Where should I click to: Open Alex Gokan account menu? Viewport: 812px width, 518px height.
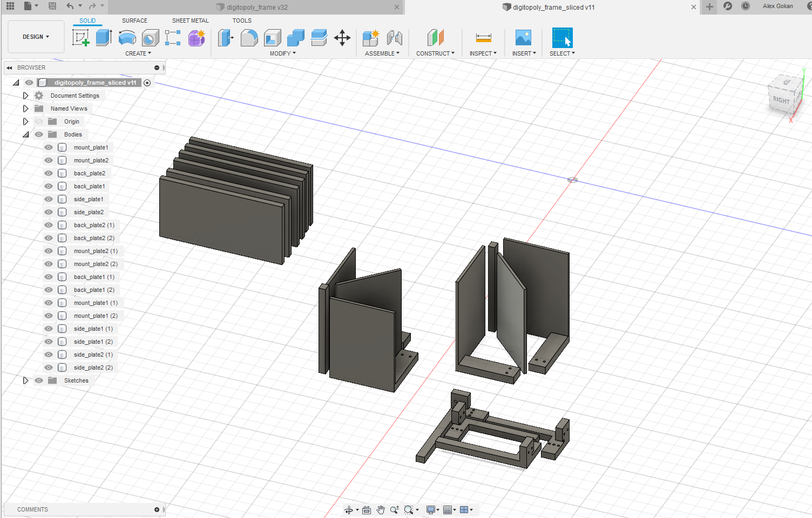point(777,6)
